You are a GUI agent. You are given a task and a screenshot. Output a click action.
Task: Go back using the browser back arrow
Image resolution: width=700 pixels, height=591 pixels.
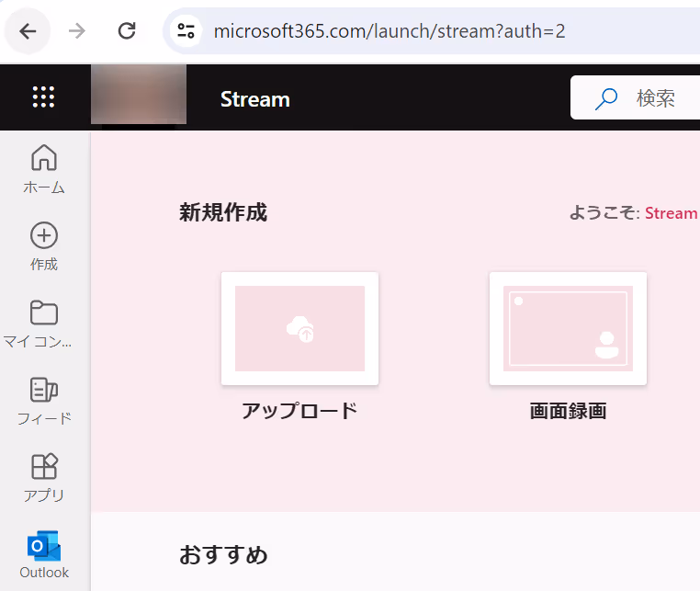28,31
